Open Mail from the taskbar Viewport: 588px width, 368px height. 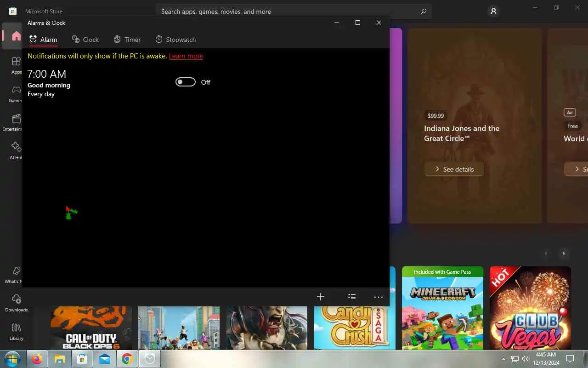[105, 359]
